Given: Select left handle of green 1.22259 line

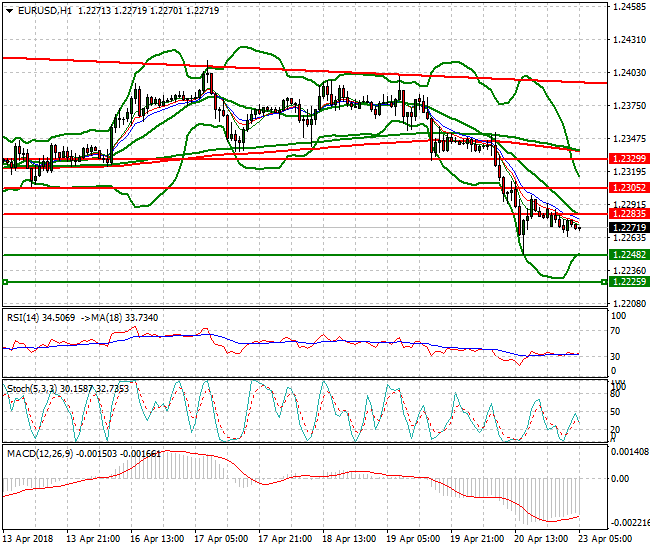Looking at the screenshot, I should (x=5, y=282).
